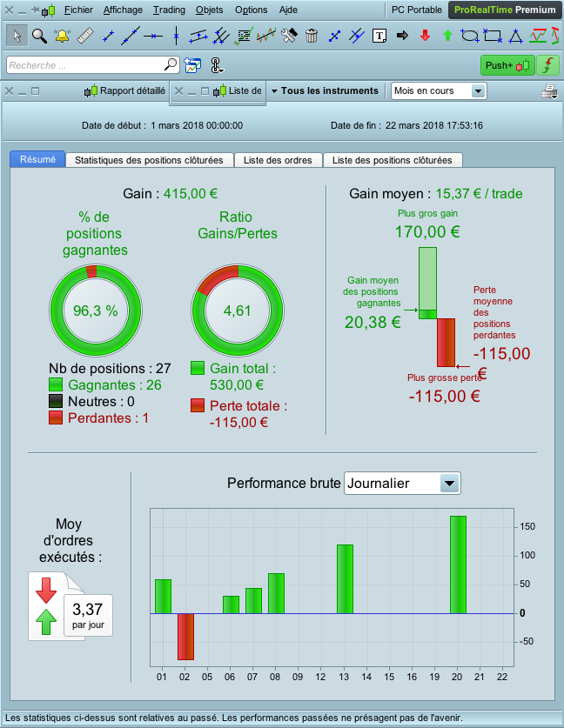Open the Trading menu
Viewport: 564px width, 728px height.
[169, 10]
